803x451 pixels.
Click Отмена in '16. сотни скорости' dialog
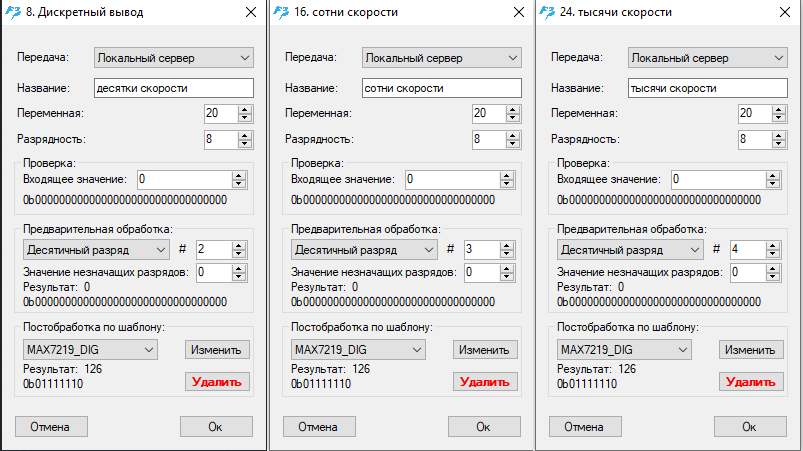(319, 426)
